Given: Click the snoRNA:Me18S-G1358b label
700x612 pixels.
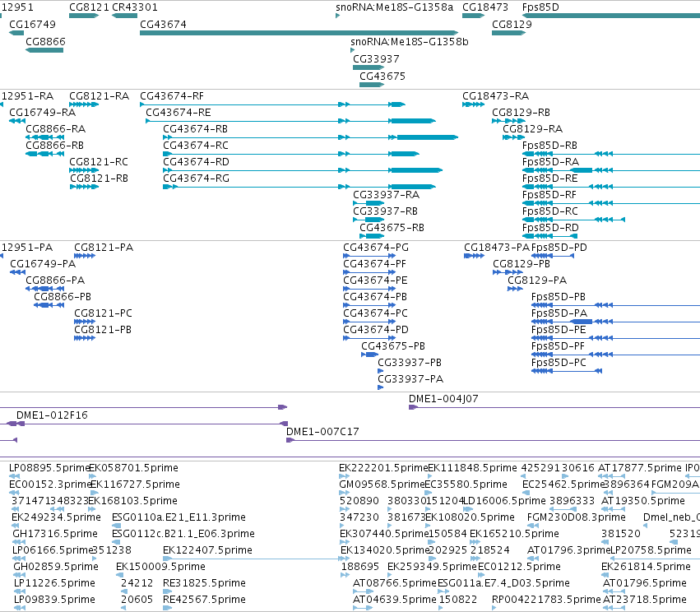Looking at the screenshot, I should (410, 41).
